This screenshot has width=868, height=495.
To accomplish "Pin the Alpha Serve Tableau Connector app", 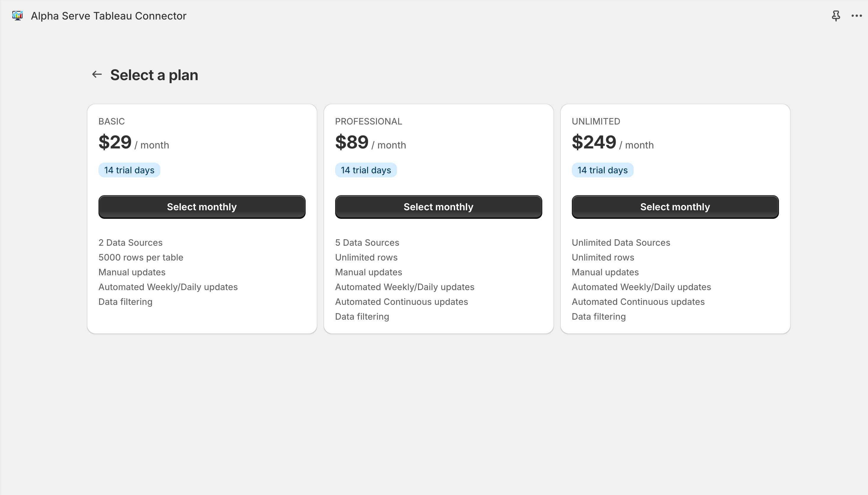I will 836,16.
